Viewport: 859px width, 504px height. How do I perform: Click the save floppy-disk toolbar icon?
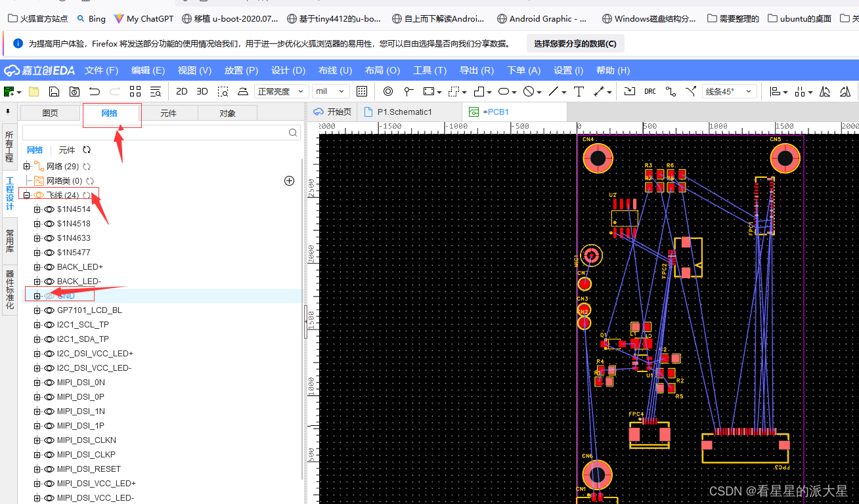click(55, 91)
